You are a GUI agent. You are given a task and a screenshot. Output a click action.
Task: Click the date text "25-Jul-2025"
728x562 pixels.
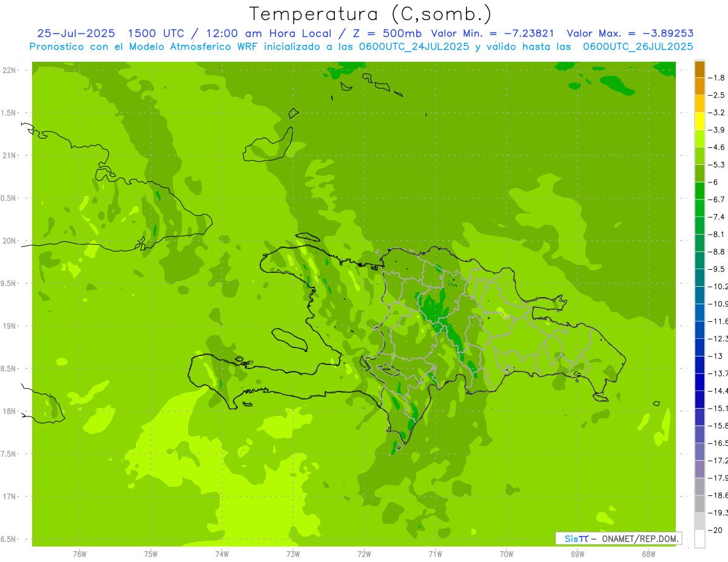76,33
